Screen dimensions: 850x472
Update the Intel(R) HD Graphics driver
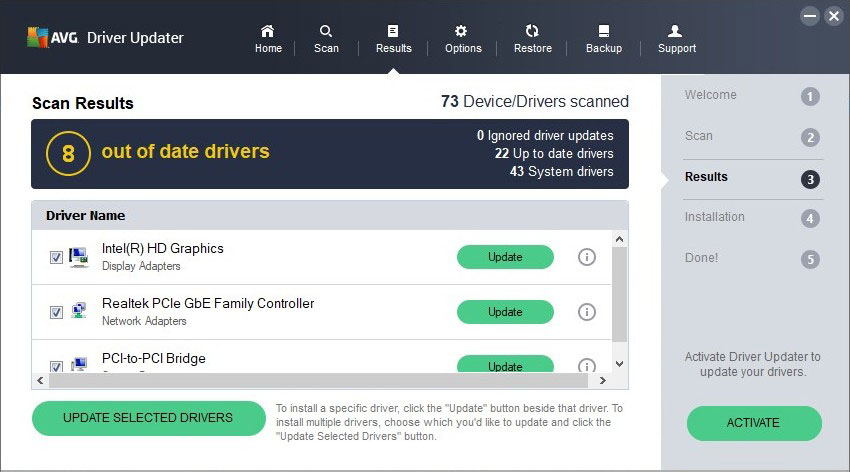tap(505, 257)
